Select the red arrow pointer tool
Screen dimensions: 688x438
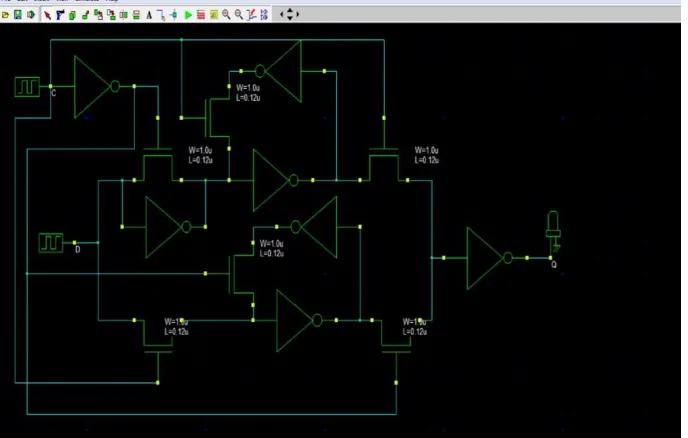(x=47, y=16)
